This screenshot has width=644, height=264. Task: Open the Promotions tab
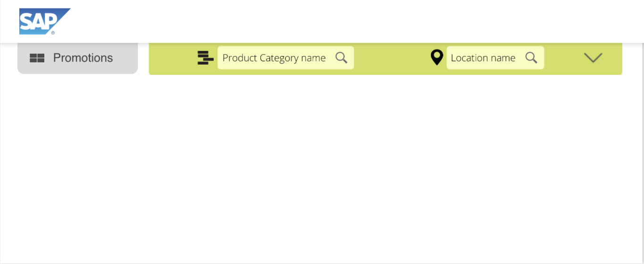click(x=78, y=58)
